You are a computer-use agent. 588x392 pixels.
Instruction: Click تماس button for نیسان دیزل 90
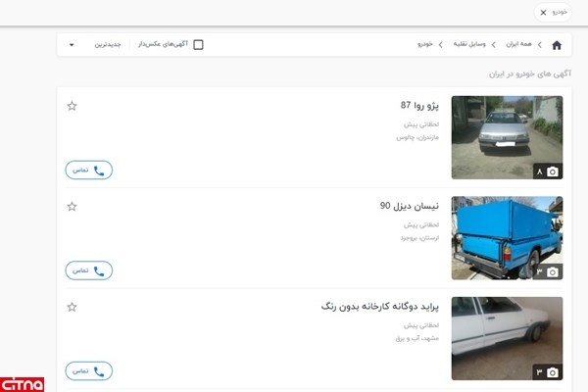[x=89, y=270]
